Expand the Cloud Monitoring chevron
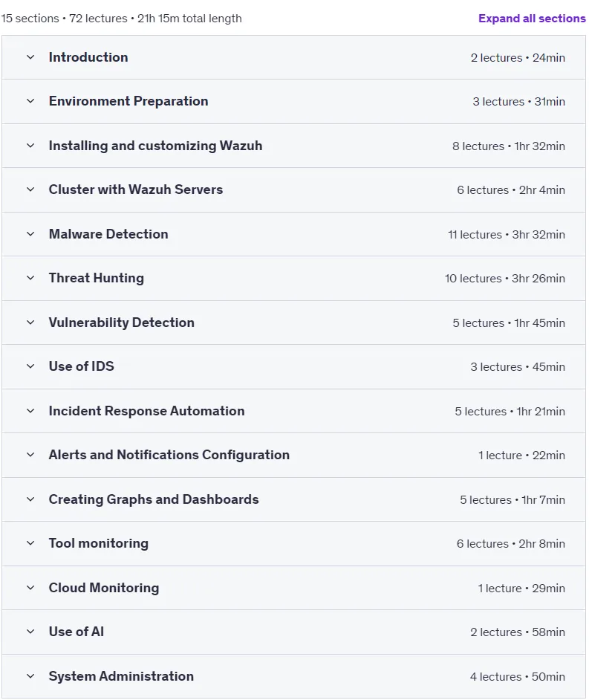This screenshot has width=589, height=700. pos(30,588)
